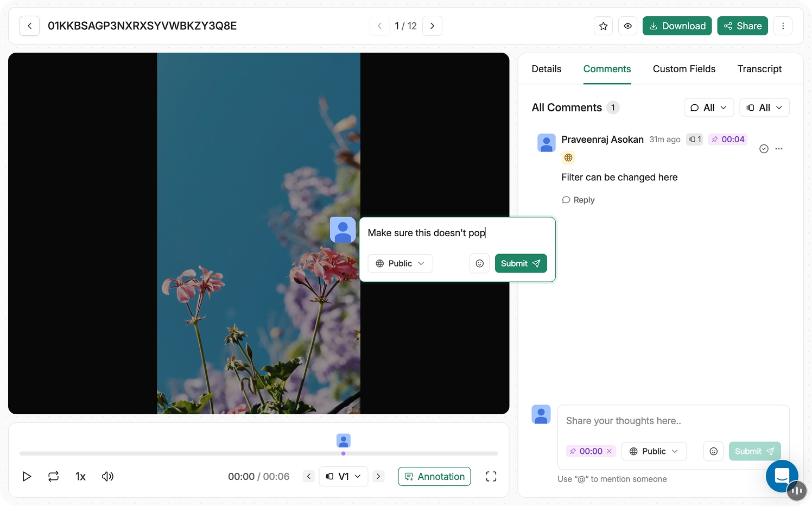812x506 pixels.
Task: Go to next version beside V1
Action: [x=378, y=476]
